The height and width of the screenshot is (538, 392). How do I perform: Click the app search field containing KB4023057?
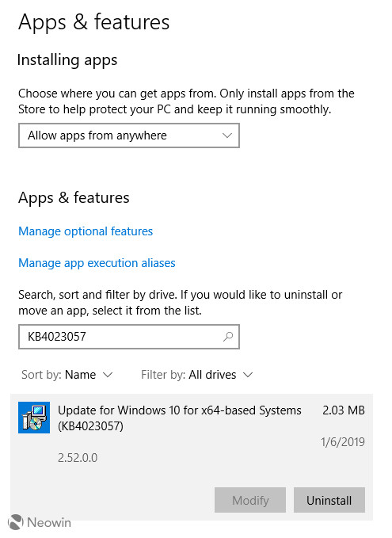(129, 337)
